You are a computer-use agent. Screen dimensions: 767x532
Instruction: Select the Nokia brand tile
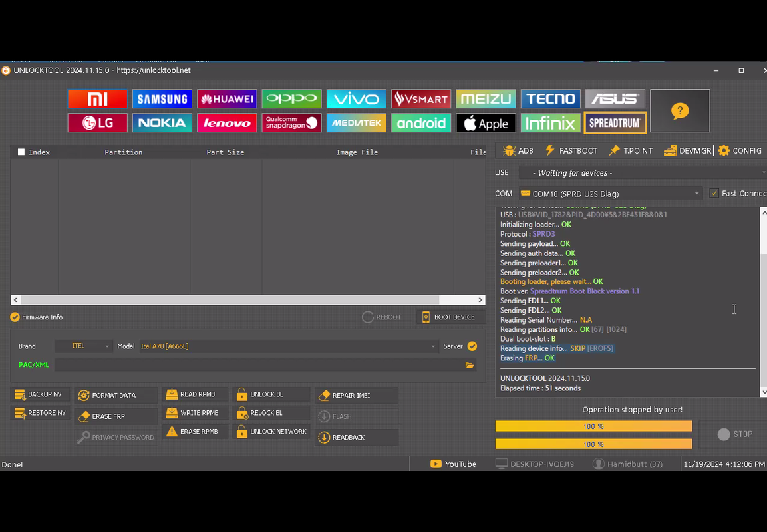[x=162, y=123]
